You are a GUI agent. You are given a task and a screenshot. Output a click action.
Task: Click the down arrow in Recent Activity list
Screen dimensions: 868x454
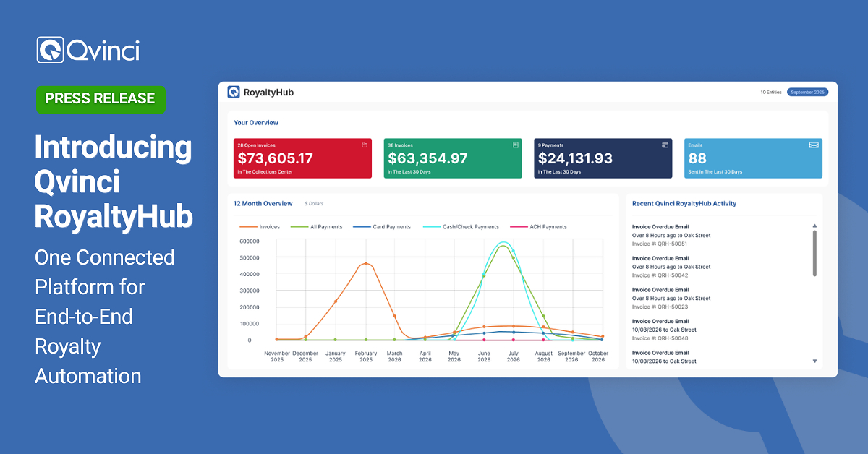[814, 361]
